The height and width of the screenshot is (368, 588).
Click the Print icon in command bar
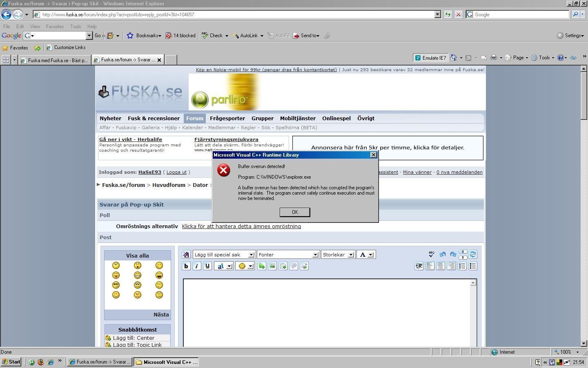[x=494, y=58]
